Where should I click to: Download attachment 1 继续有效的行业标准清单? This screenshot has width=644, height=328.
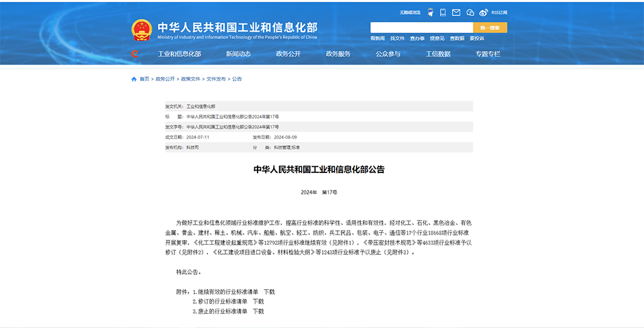[269, 292]
